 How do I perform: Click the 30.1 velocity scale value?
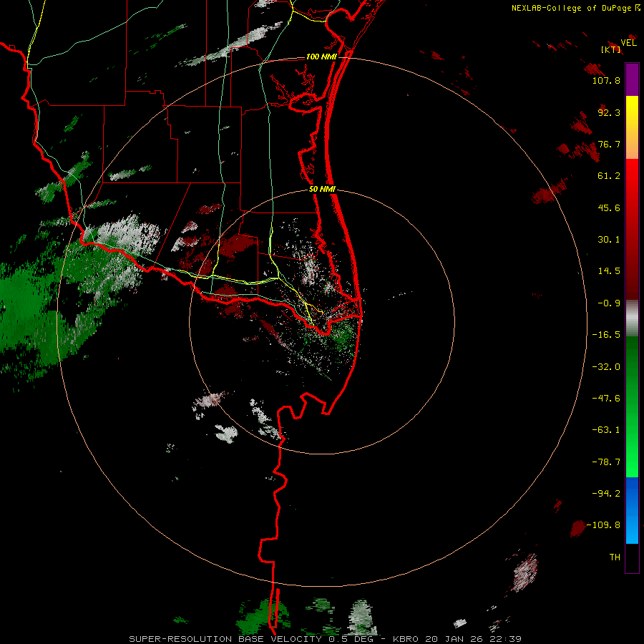609,240
